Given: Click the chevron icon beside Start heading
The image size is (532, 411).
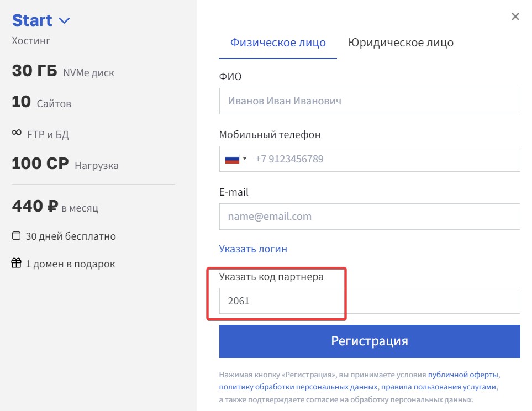Looking at the screenshot, I should pyautogui.click(x=64, y=20).
